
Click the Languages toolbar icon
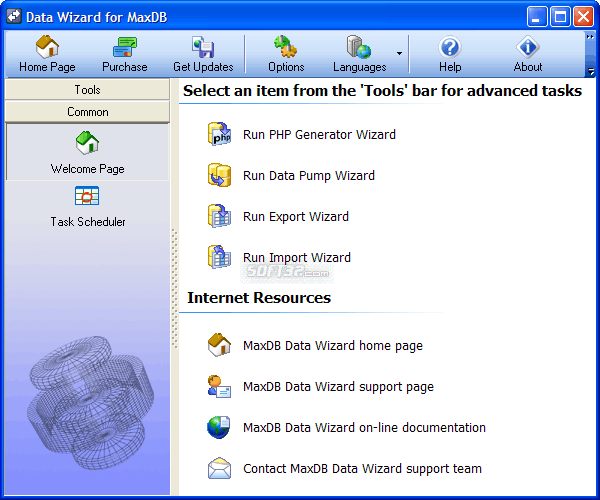[359, 47]
